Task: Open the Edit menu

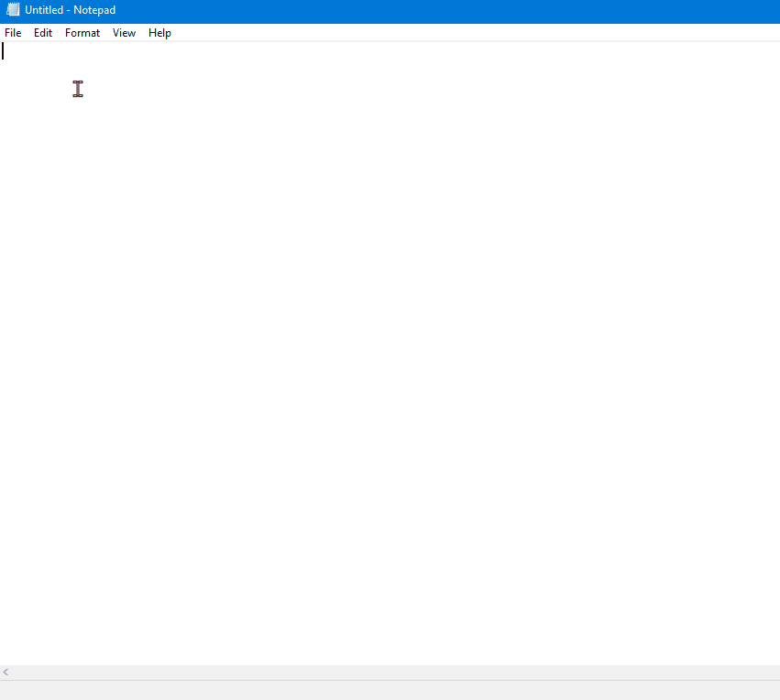Action: point(43,33)
